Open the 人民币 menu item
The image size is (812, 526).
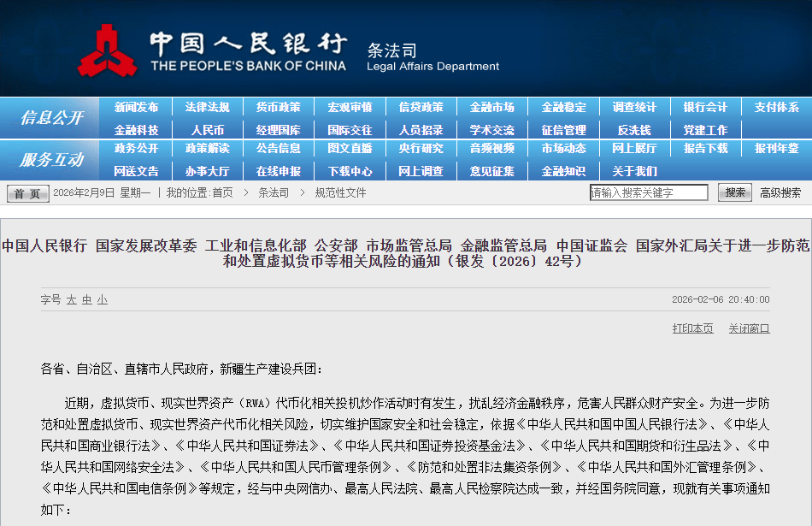(207, 130)
